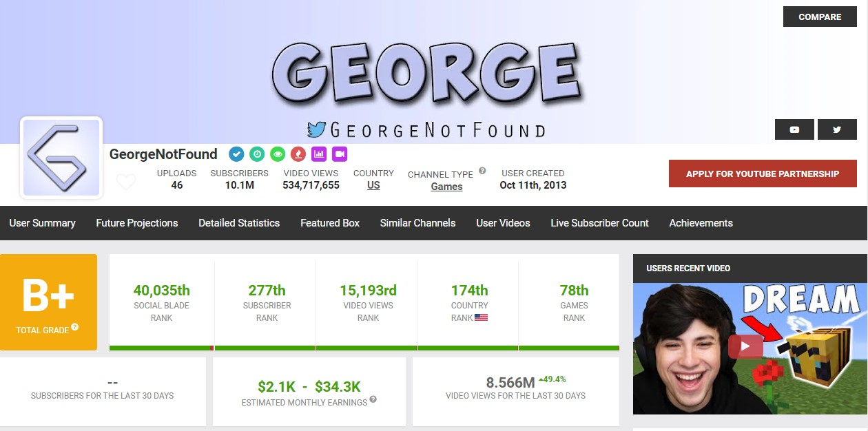This screenshot has height=431, width=868.
Task: Favorite the channel with the heart icon
Action: point(126,182)
